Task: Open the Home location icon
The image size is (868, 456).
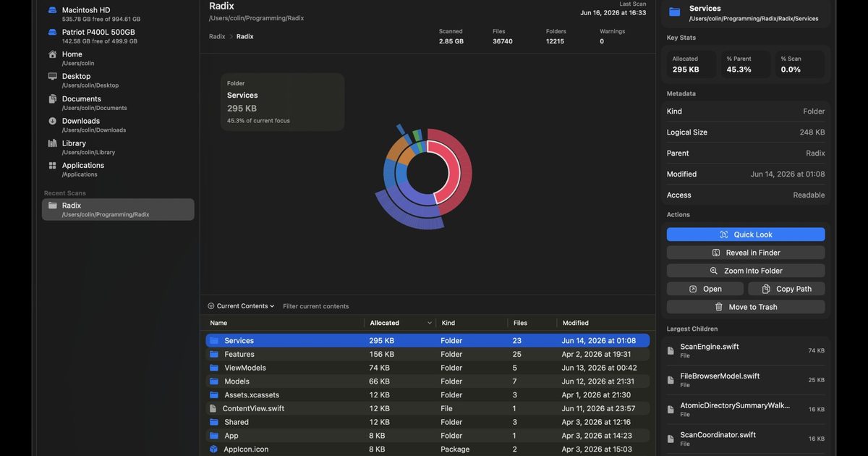Action: (52, 54)
